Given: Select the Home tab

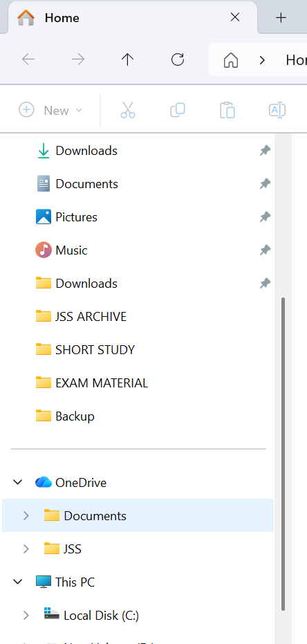Looking at the screenshot, I should [x=131, y=18].
